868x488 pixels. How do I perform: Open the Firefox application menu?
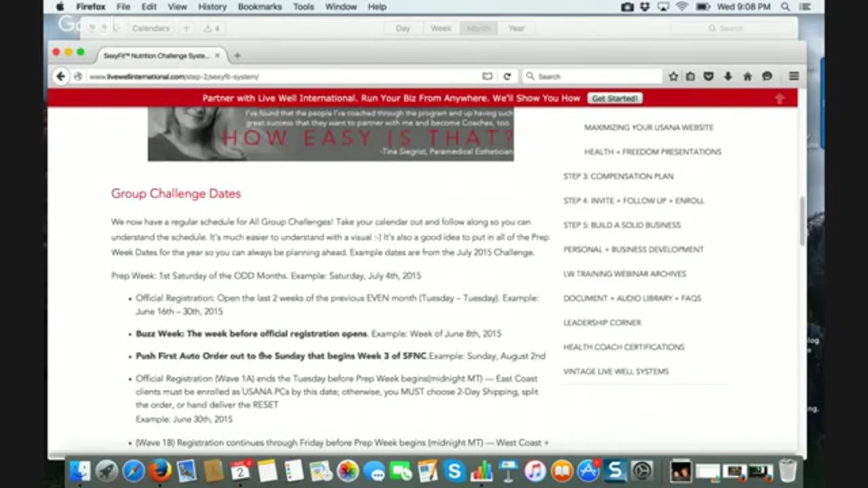[x=90, y=7]
